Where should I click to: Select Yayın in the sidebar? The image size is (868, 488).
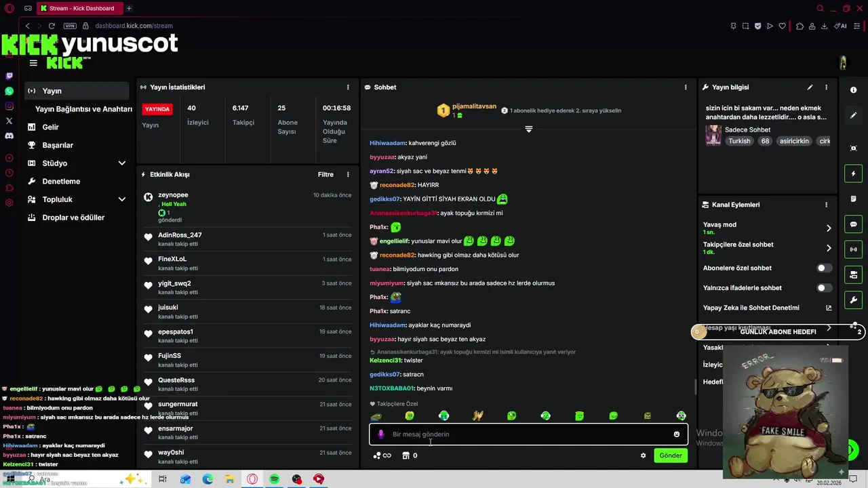click(x=77, y=91)
